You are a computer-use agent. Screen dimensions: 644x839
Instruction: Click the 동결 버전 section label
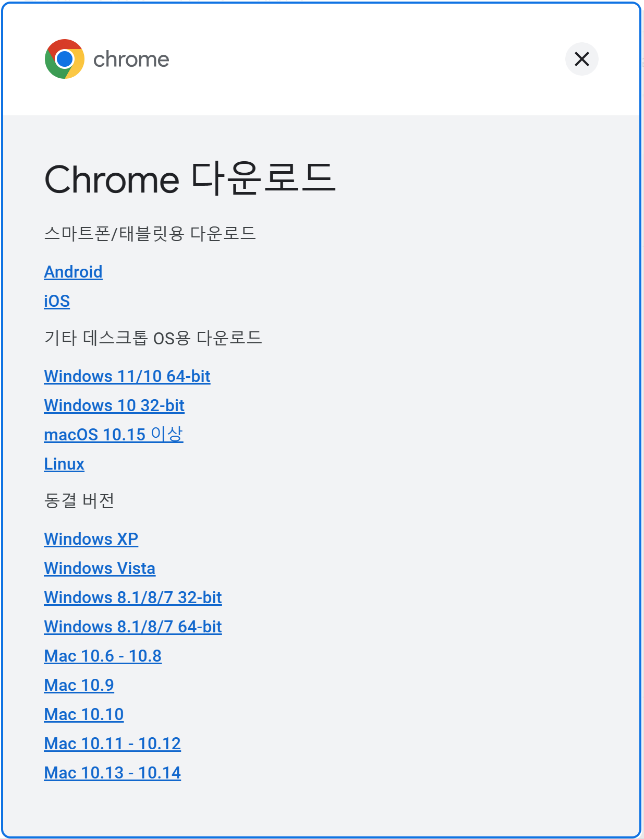[x=79, y=500]
